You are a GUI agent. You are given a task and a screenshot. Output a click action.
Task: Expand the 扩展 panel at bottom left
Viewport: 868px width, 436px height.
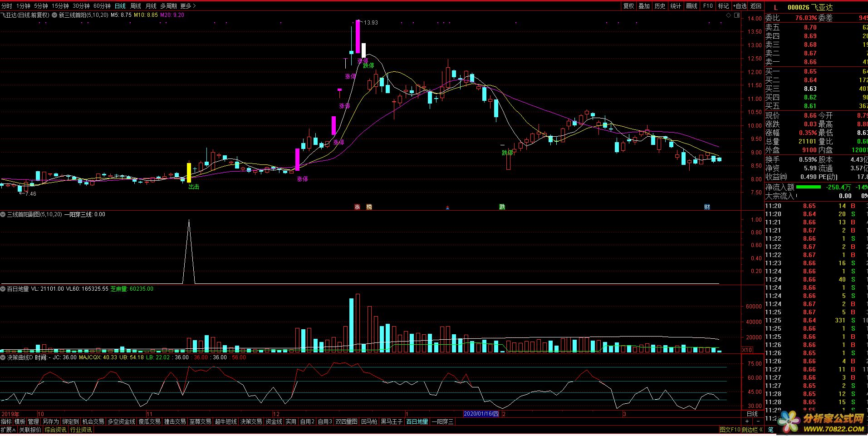coord(8,430)
